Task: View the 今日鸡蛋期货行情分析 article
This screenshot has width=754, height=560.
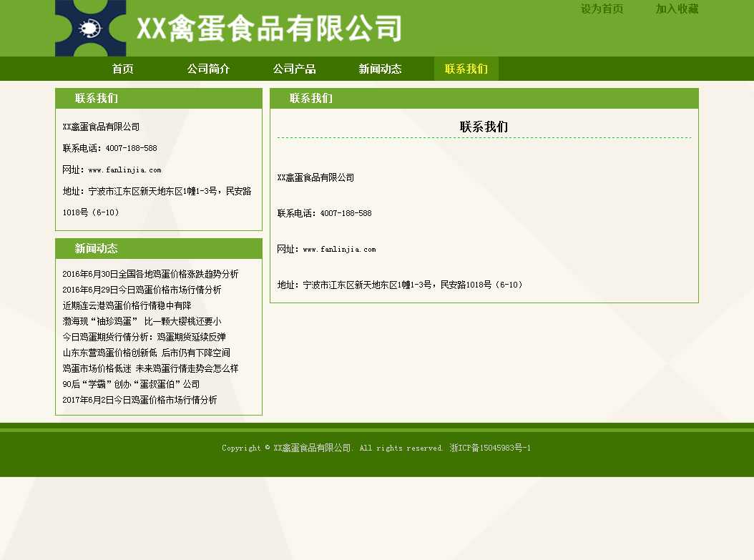Action: tap(144, 338)
